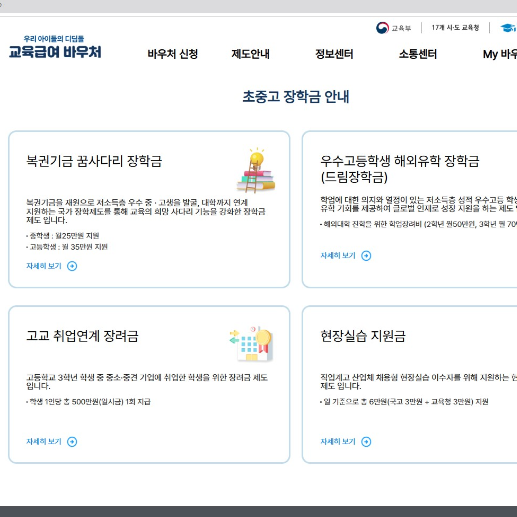
Task: Click the 현장실습 지원금 title
Action: pyautogui.click(x=363, y=336)
